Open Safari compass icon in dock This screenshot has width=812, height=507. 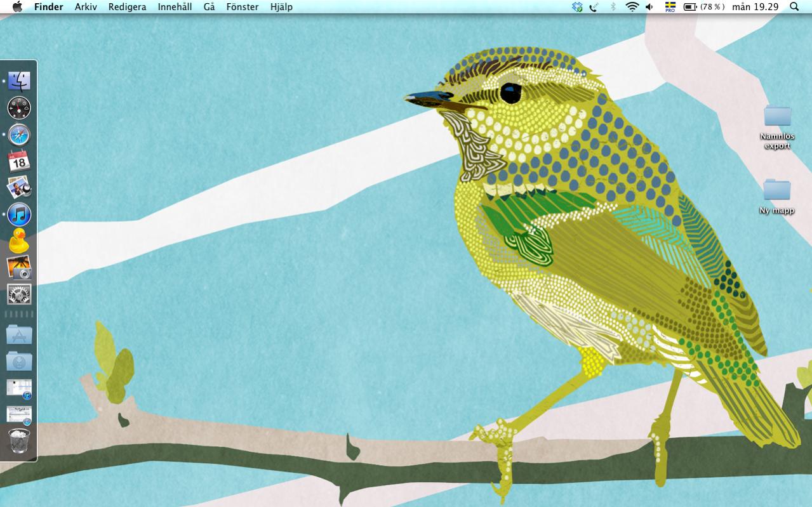[19, 135]
